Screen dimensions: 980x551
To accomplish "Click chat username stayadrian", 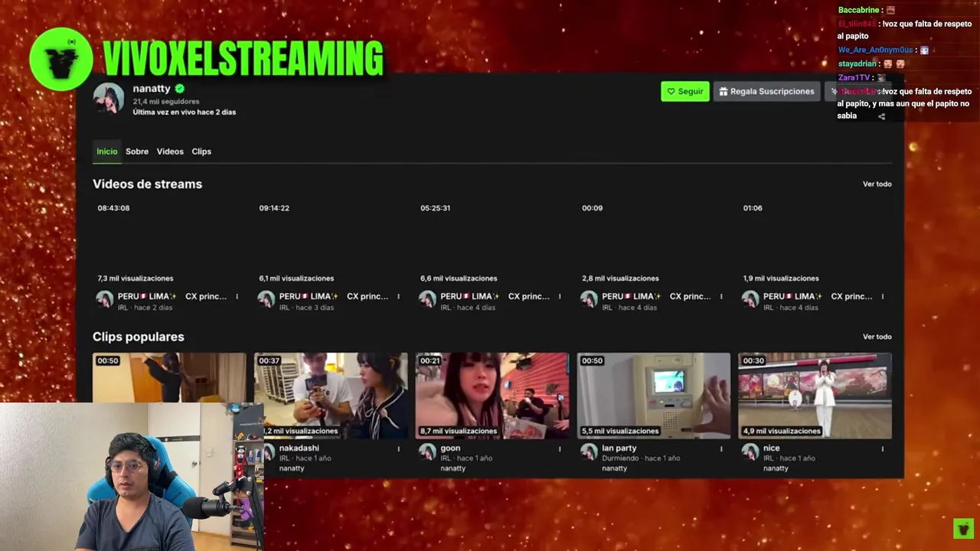I will coord(857,64).
